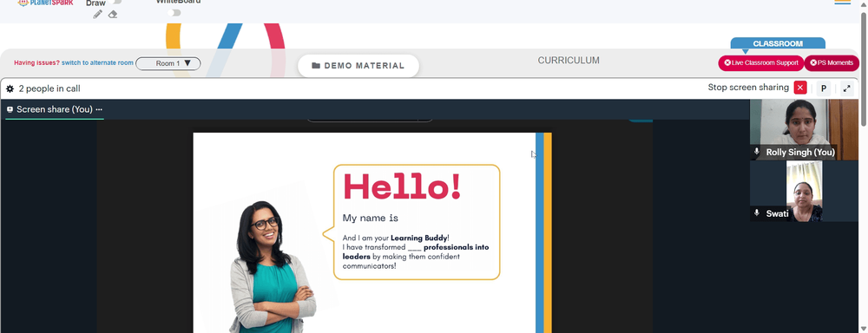Click PlanetSpark logo
The image size is (868, 333).
45,3
